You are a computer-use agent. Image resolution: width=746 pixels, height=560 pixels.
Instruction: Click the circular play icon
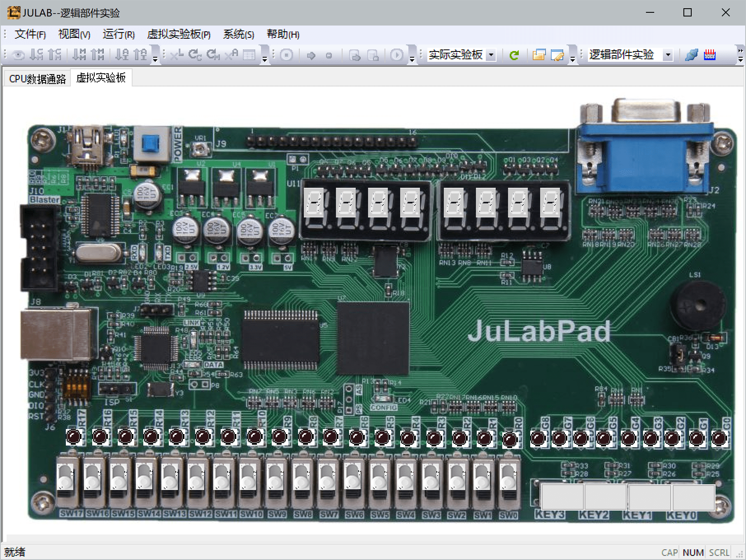pyautogui.click(x=397, y=55)
